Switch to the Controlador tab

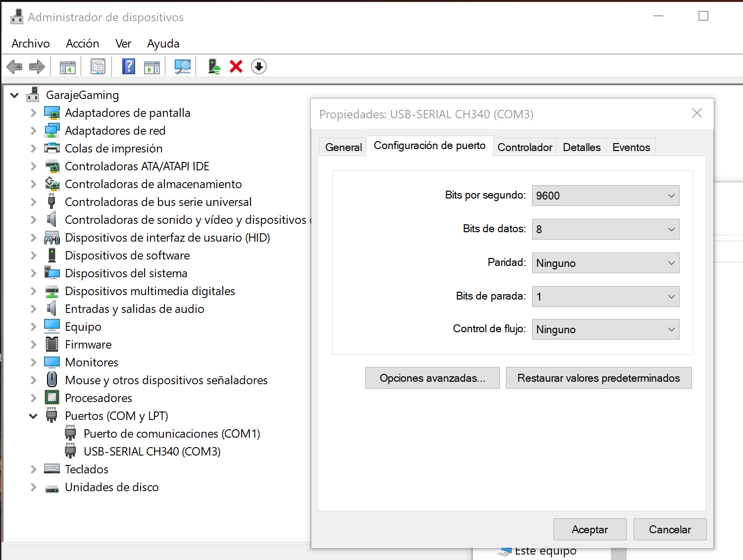pyautogui.click(x=524, y=148)
